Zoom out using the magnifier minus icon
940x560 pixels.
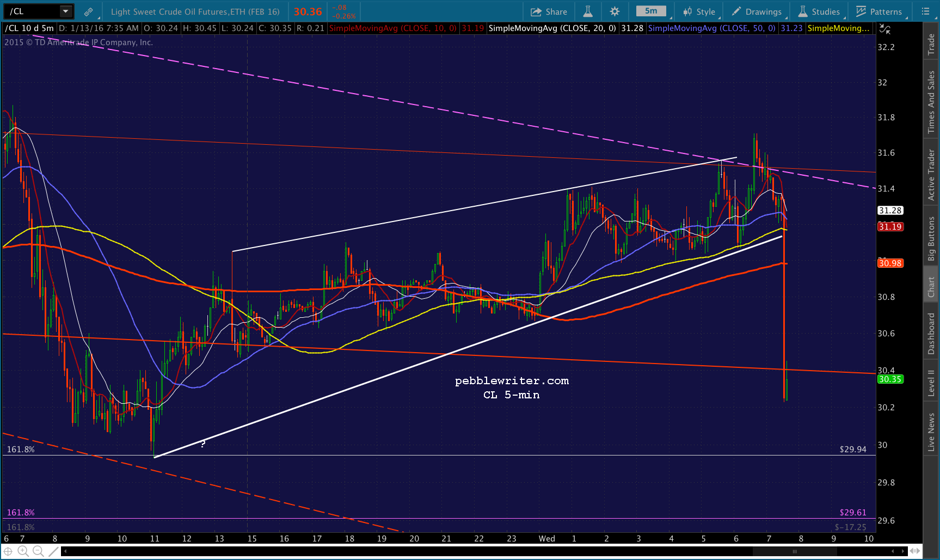[x=38, y=551]
